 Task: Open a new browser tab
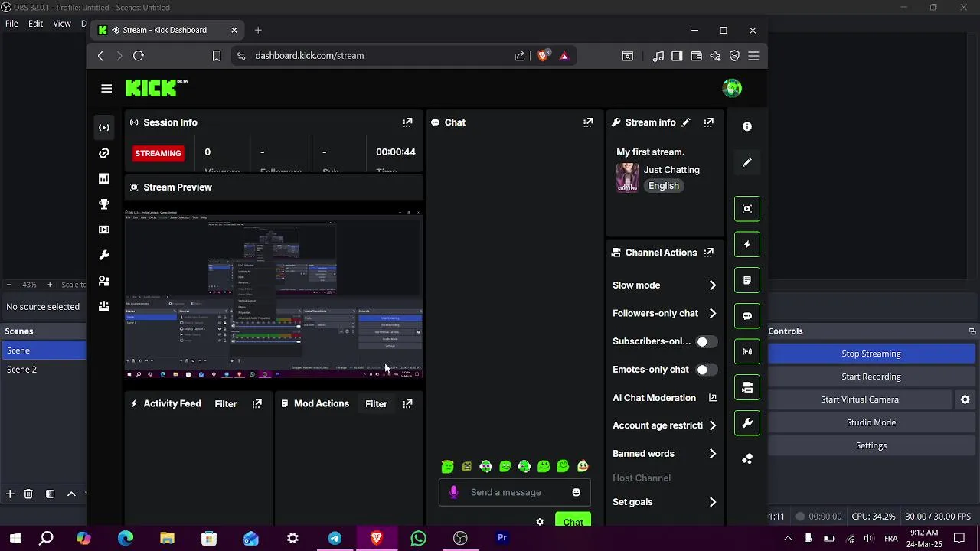tap(258, 31)
